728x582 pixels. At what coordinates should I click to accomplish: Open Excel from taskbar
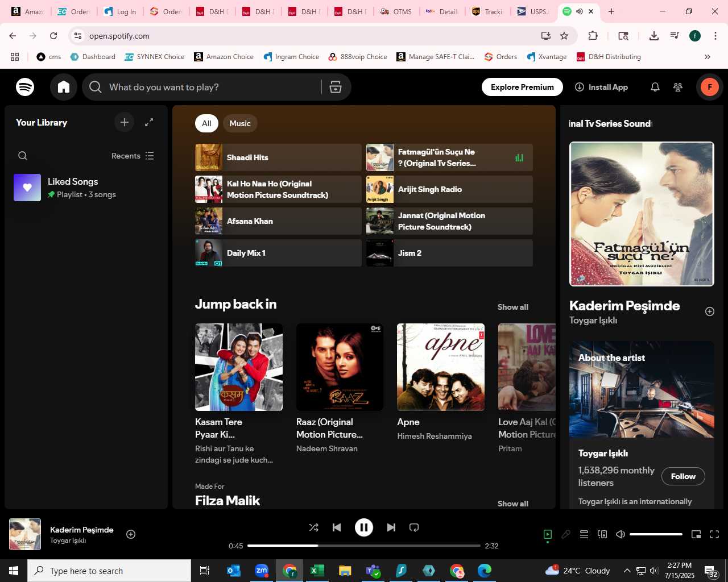pos(317,571)
